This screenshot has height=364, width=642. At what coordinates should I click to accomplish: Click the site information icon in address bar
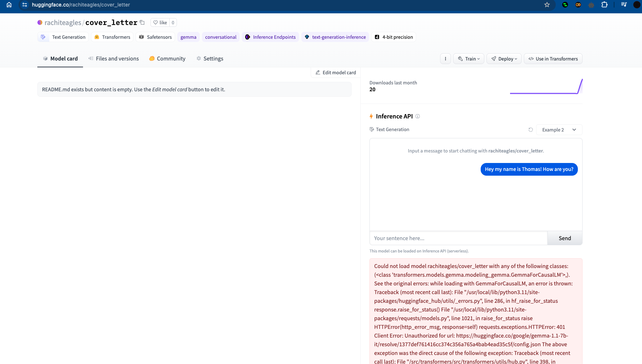click(25, 5)
